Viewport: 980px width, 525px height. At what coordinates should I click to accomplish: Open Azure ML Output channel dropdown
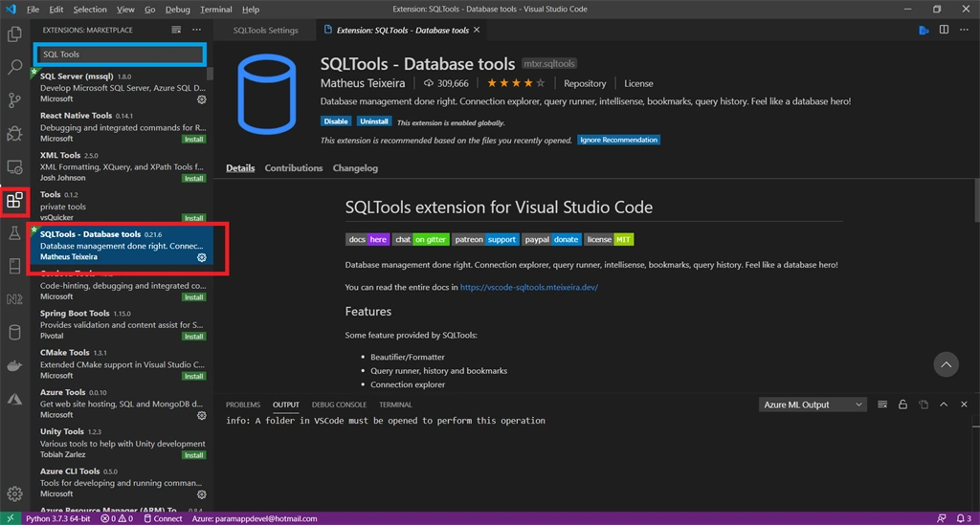click(813, 405)
